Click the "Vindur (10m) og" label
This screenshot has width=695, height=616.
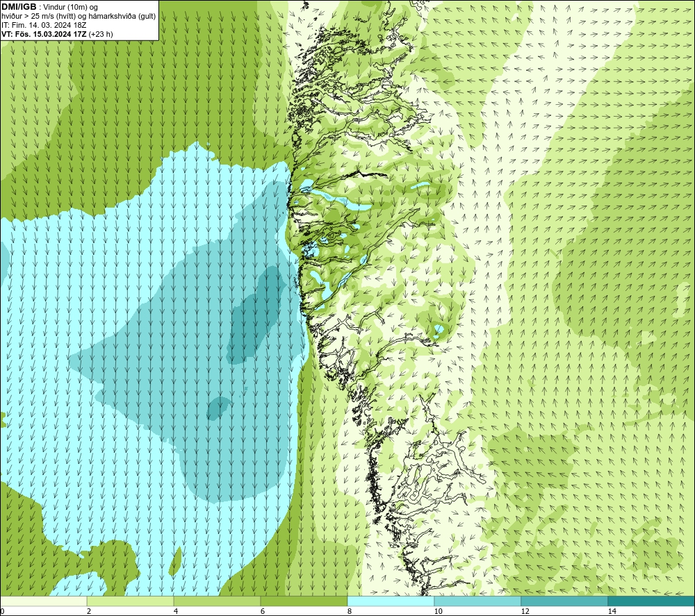click(x=70, y=8)
